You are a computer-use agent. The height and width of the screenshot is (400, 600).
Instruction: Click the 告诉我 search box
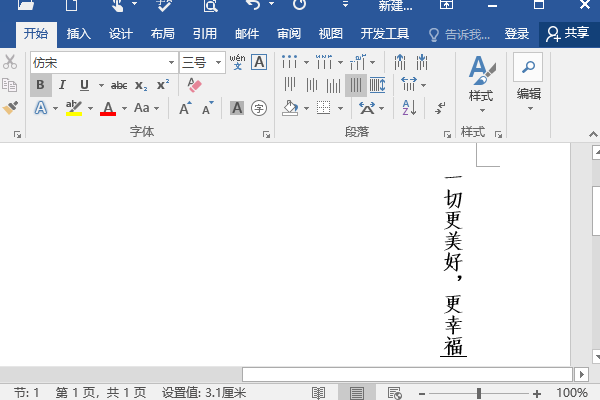point(460,34)
